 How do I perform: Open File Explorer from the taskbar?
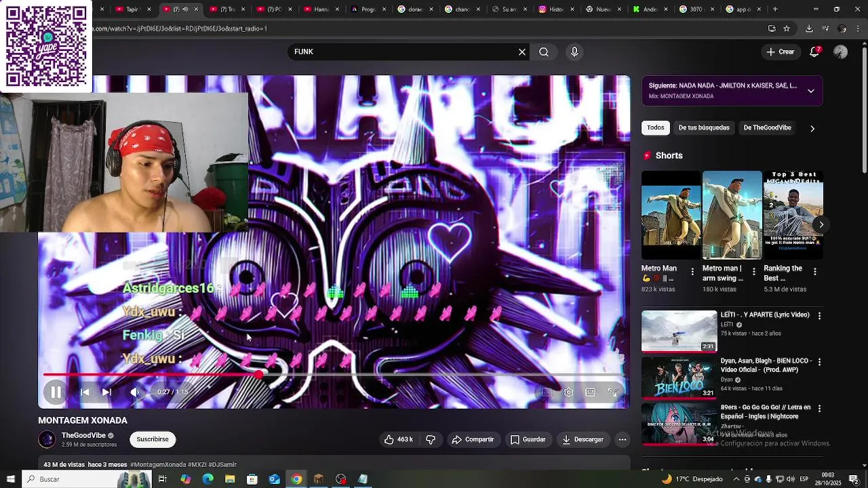click(x=230, y=479)
